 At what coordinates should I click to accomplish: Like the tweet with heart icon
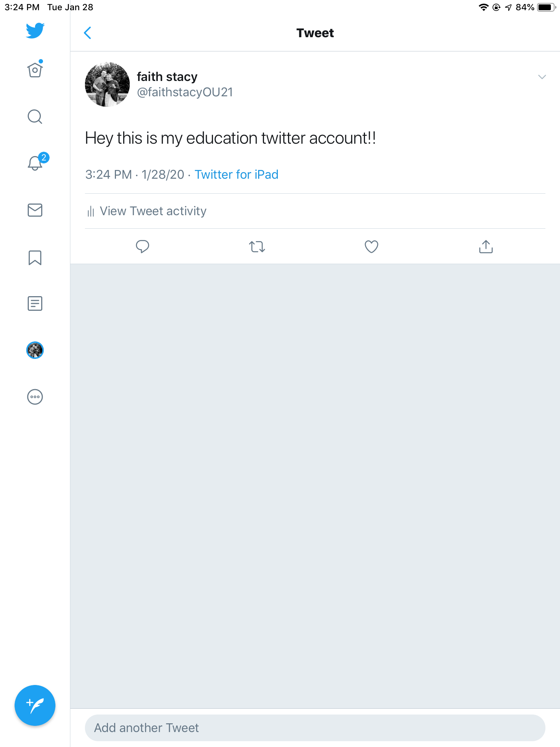(x=372, y=247)
